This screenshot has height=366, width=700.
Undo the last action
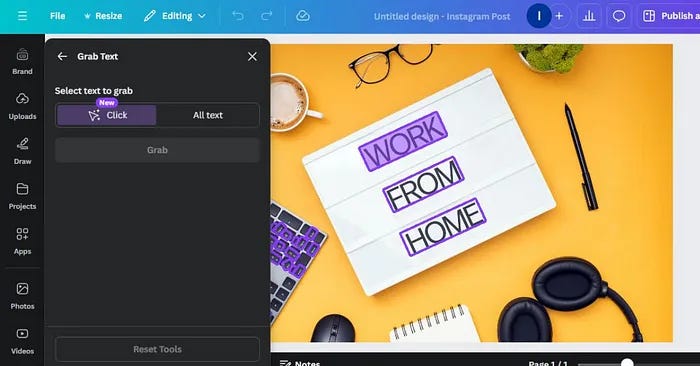click(238, 16)
